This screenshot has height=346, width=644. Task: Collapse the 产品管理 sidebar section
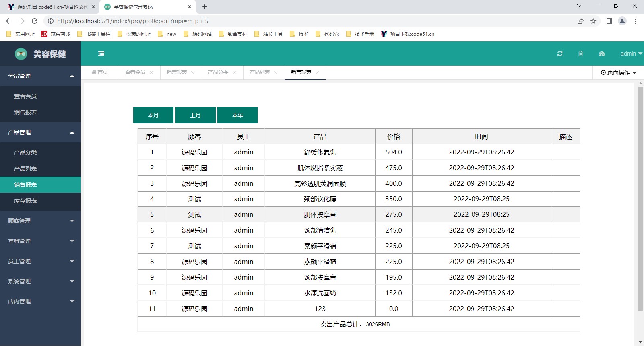(40, 132)
